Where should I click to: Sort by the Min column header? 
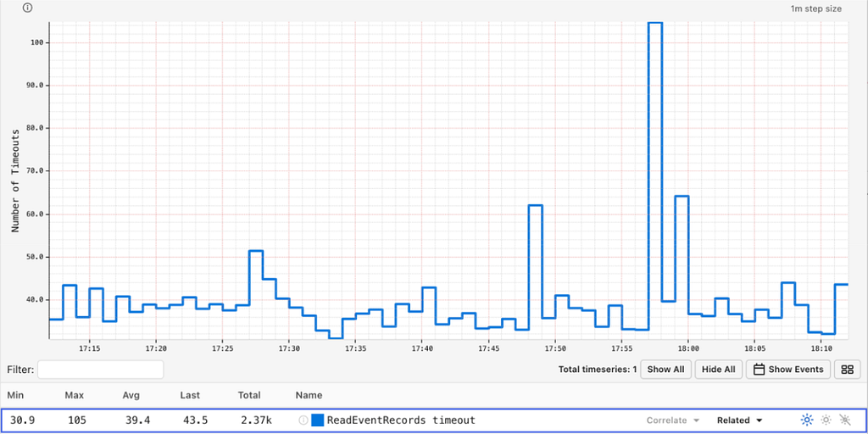pyautogui.click(x=15, y=395)
